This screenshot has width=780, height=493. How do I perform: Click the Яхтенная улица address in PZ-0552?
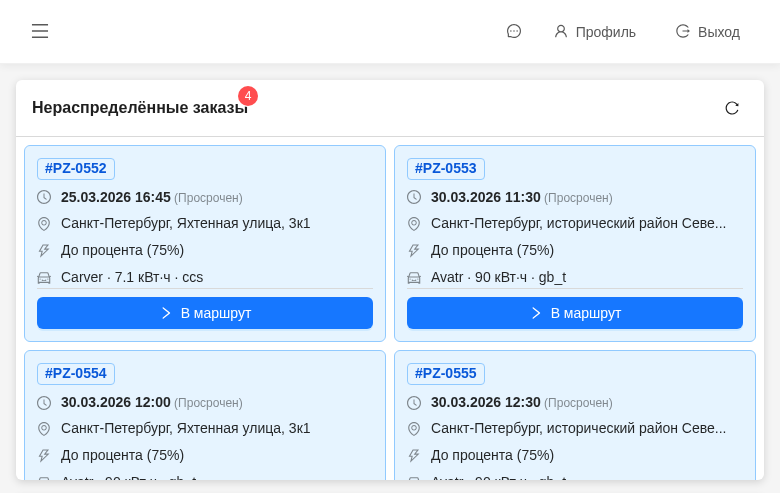[x=185, y=223]
